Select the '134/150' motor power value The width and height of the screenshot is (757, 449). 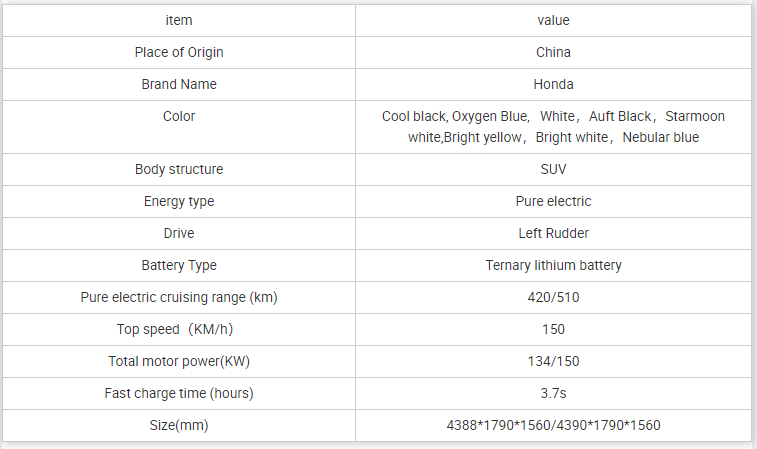tap(553, 361)
